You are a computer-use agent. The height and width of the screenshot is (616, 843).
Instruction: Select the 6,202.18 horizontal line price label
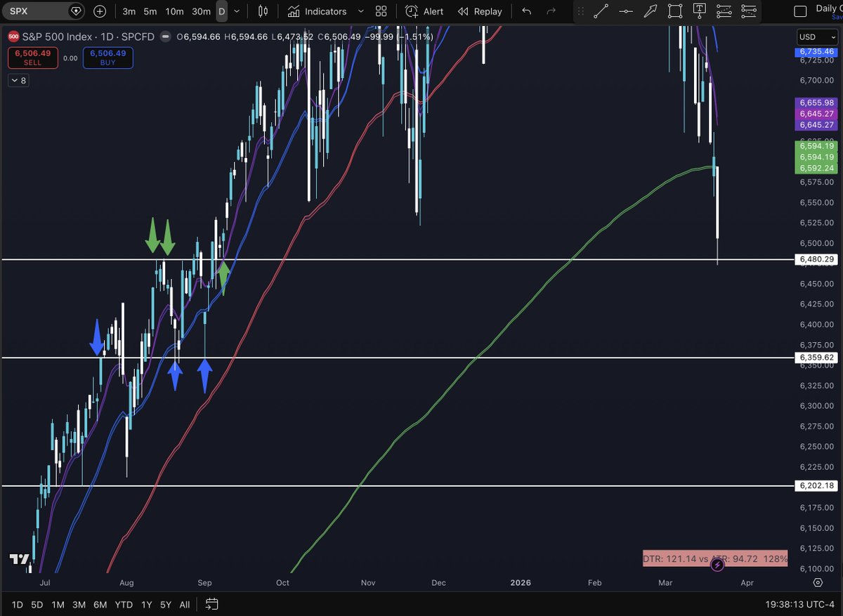[817, 485]
